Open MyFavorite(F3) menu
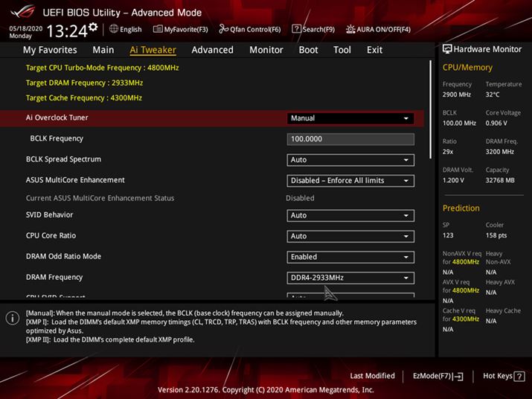The width and height of the screenshot is (532, 399). (x=181, y=30)
